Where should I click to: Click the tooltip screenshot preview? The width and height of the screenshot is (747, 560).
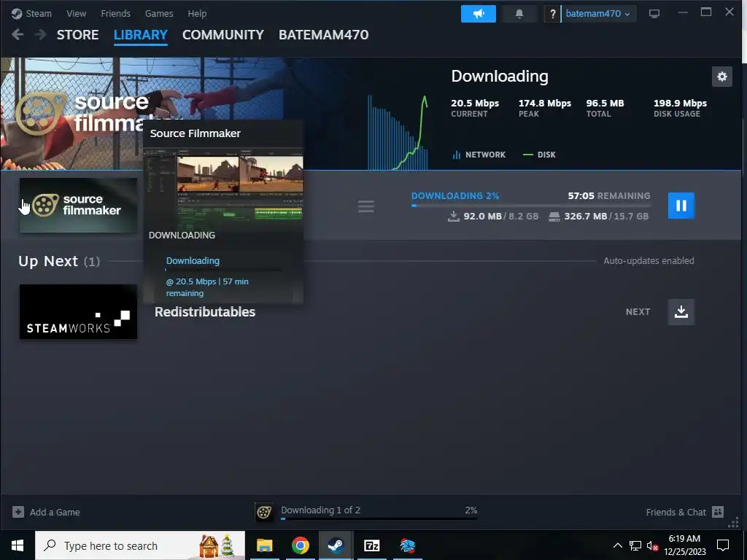click(x=223, y=190)
